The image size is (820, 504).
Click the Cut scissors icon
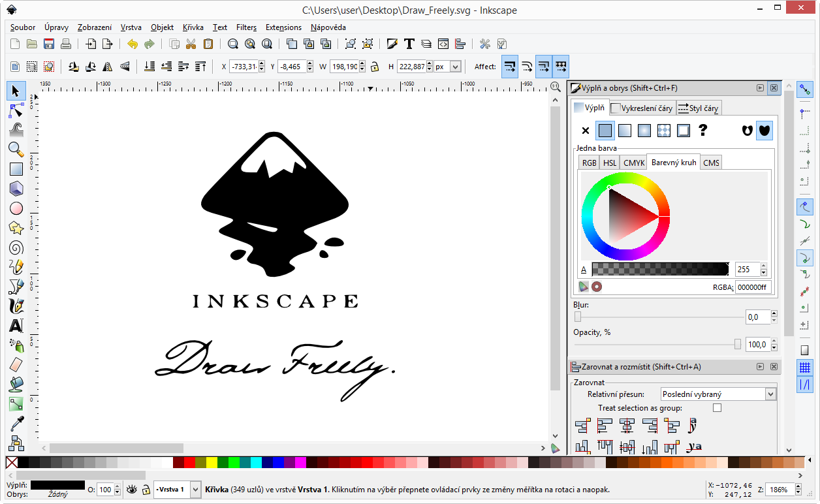191,44
